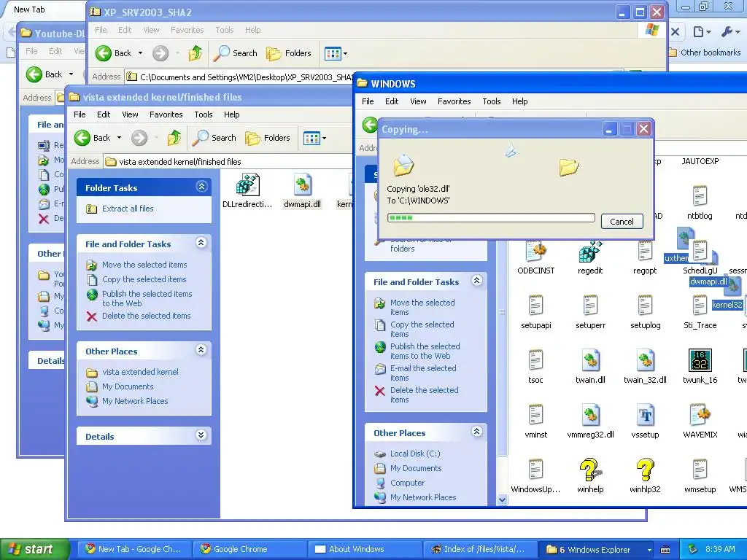Open Edit menu in XP_SRV2003_SHA2 window
Viewport: 747px width, 560px height.
click(125, 30)
